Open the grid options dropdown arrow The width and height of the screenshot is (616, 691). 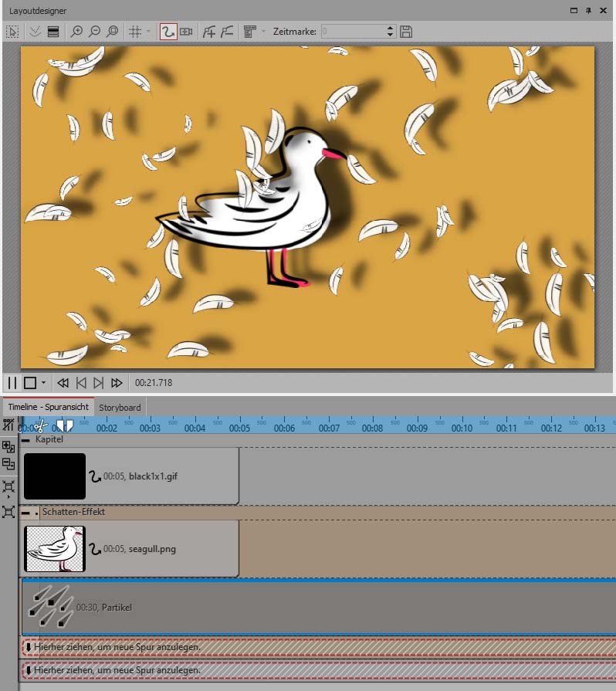(x=148, y=32)
